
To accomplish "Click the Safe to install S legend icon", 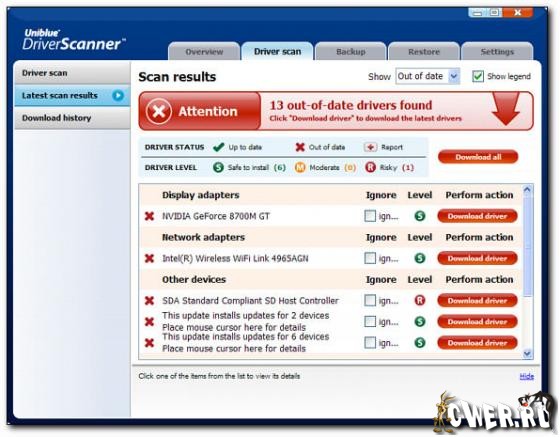I will (x=218, y=167).
